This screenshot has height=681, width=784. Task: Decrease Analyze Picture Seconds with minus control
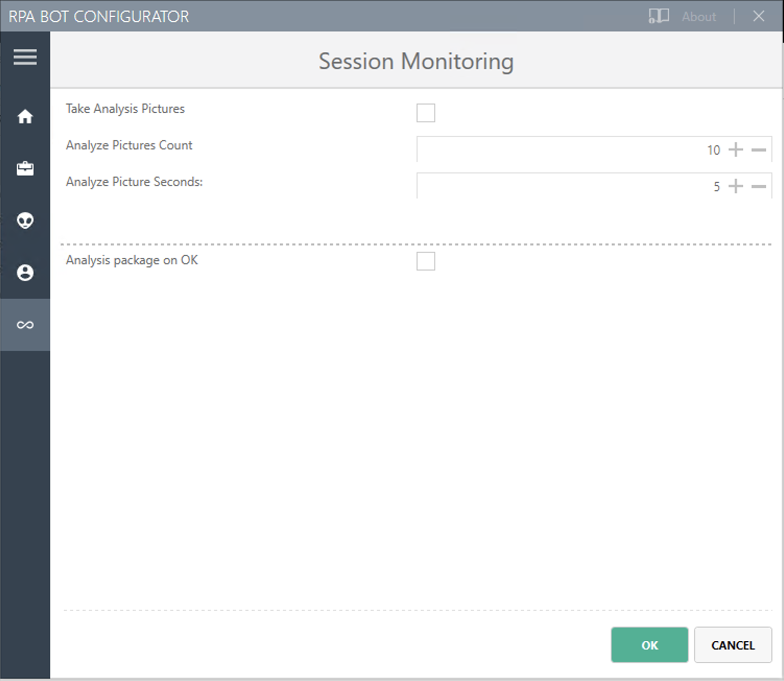758,186
